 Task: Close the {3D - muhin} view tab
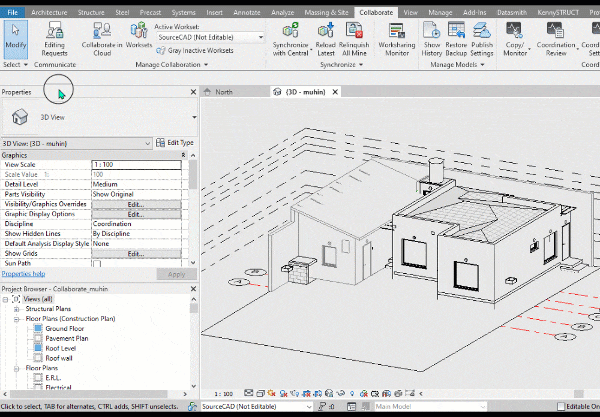click(335, 92)
